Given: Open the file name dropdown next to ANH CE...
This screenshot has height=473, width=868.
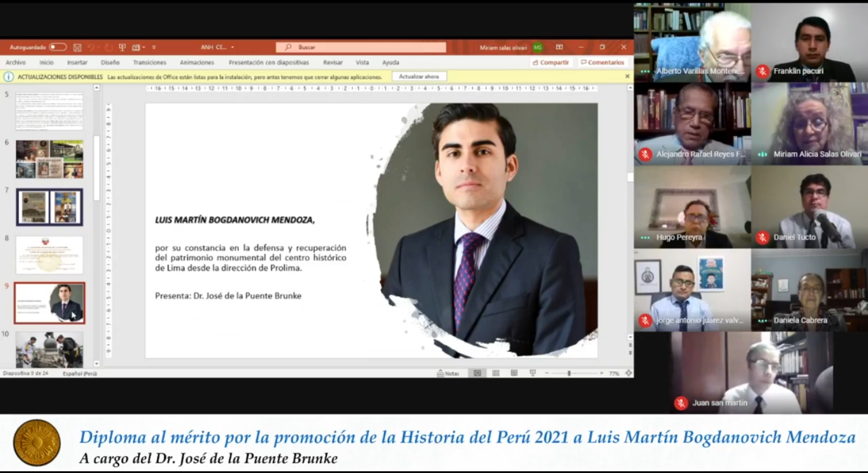Looking at the screenshot, I should click(232, 47).
